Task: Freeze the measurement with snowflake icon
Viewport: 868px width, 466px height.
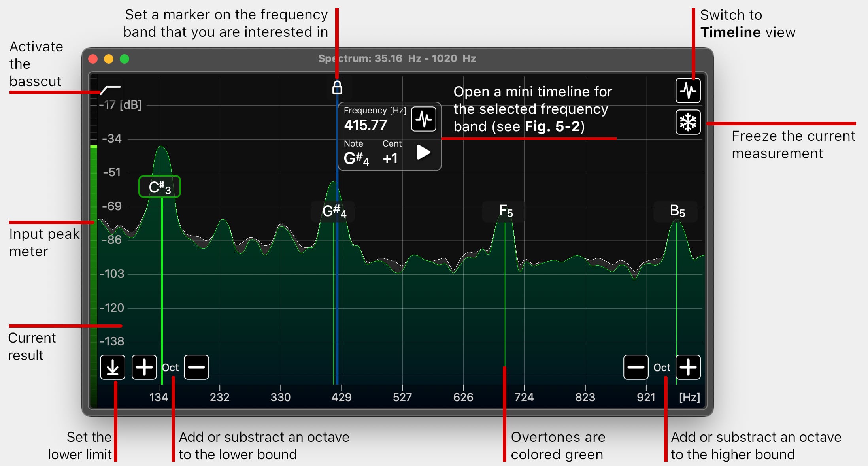Action: click(688, 122)
